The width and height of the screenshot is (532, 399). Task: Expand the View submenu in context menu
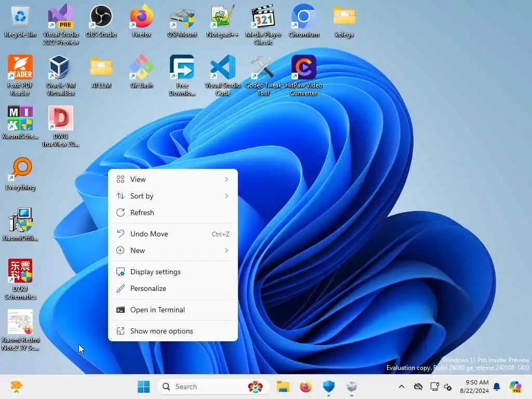[x=172, y=179]
